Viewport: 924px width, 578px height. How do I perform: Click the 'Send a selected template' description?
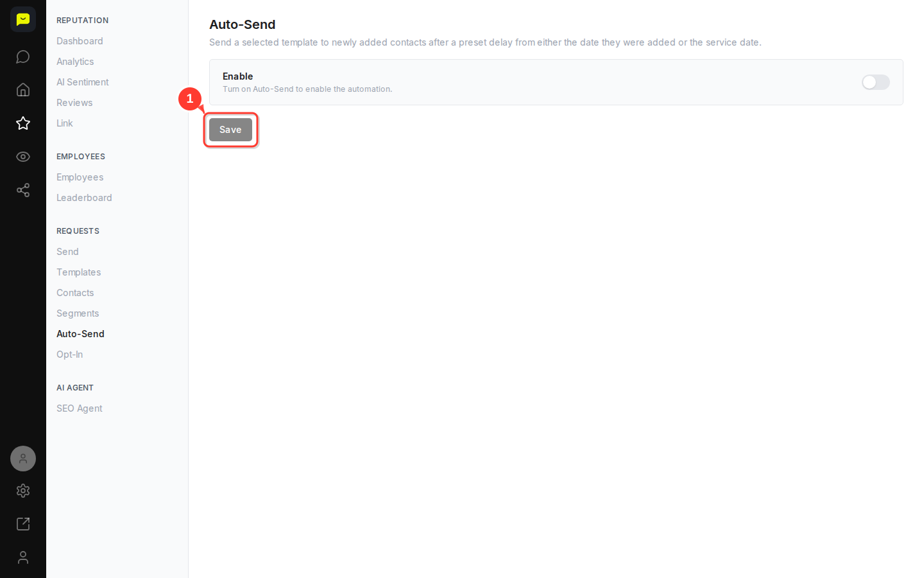pyautogui.click(x=485, y=42)
